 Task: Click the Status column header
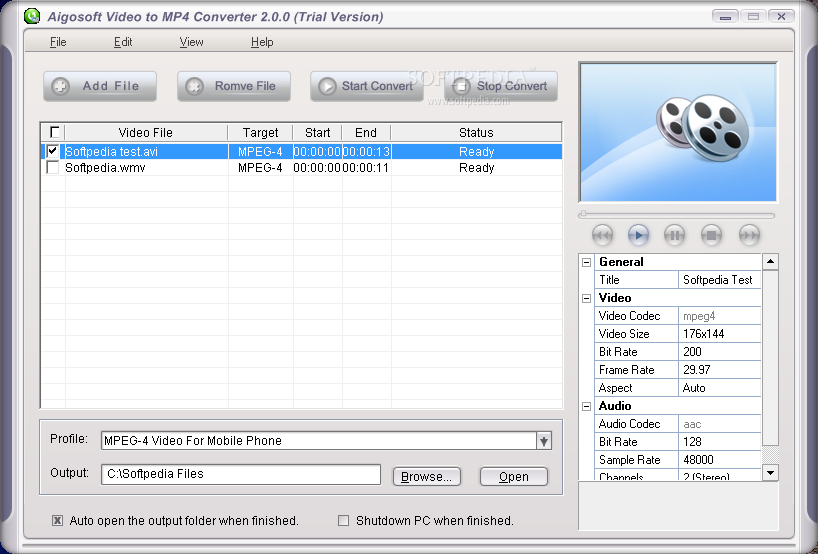[476, 133]
